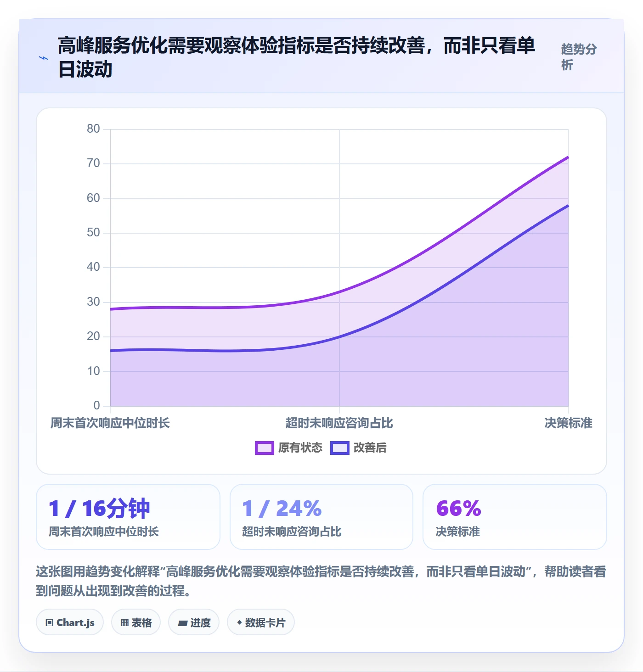The image size is (643, 672).
Task: Click the Chart.js tag square icon
Action: tap(50, 623)
